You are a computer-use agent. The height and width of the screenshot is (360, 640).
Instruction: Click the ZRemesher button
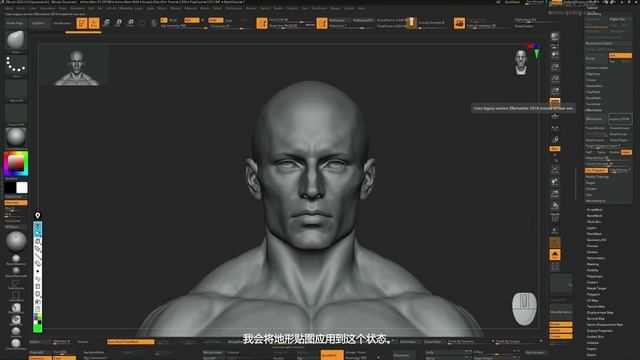(x=596, y=119)
